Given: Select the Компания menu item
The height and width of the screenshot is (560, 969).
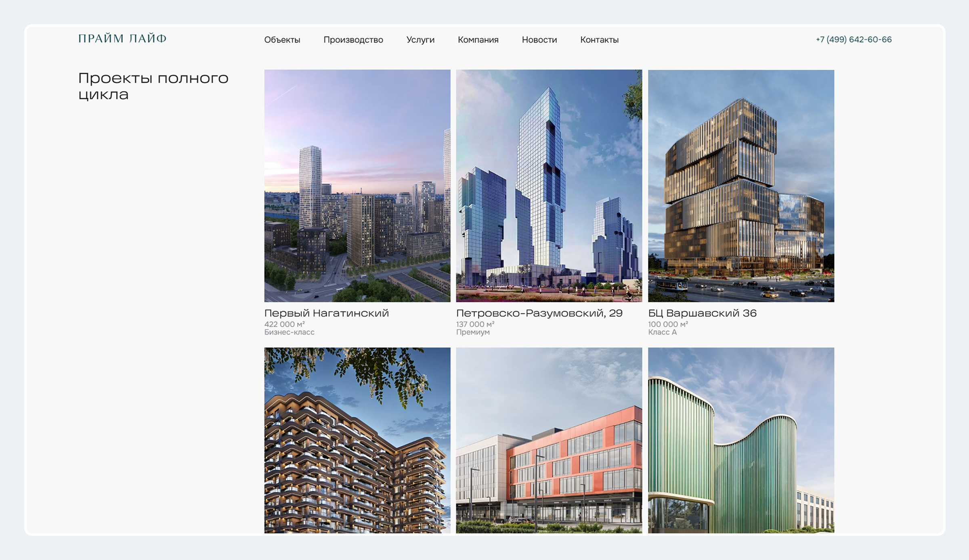Looking at the screenshot, I should [478, 40].
